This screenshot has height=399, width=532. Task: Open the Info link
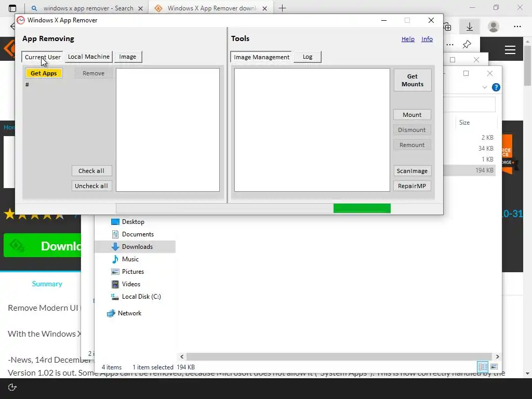pyautogui.click(x=427, y=39)
